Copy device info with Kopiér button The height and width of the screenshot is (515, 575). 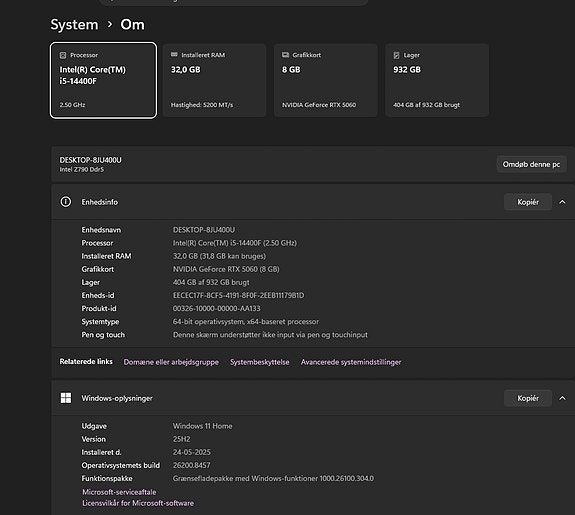tap(528, 202)
